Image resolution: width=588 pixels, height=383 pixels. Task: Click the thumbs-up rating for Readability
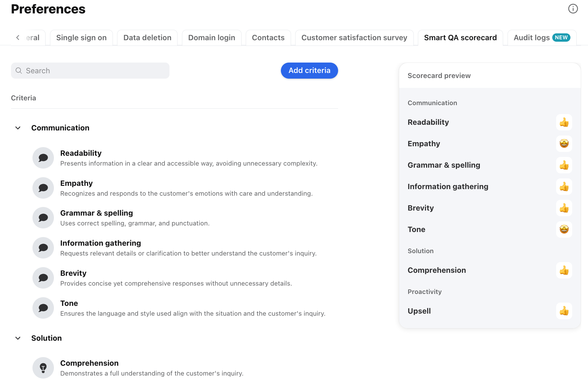point(564,122)
